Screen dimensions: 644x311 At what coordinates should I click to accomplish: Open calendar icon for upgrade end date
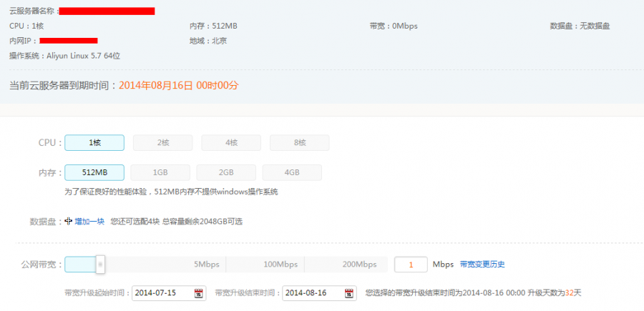point(348,293)
